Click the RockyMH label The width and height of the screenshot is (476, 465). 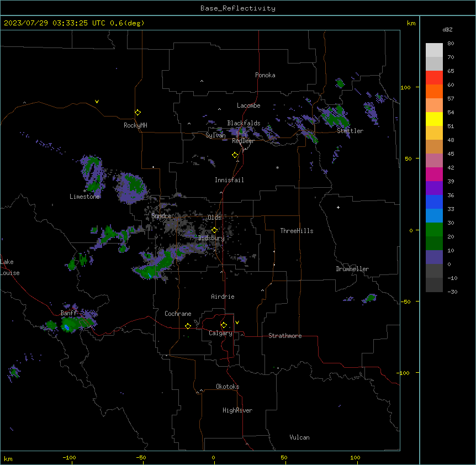[x=135, y=125]
